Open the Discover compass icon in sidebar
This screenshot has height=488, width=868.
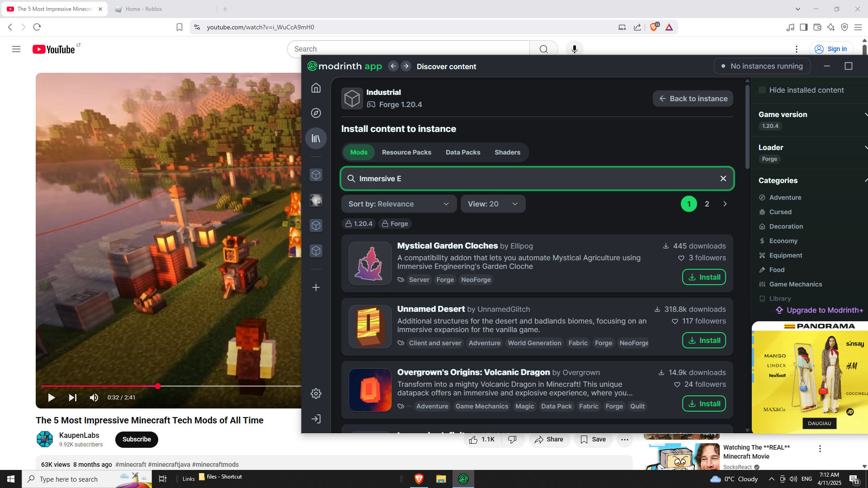coord(316,113)
